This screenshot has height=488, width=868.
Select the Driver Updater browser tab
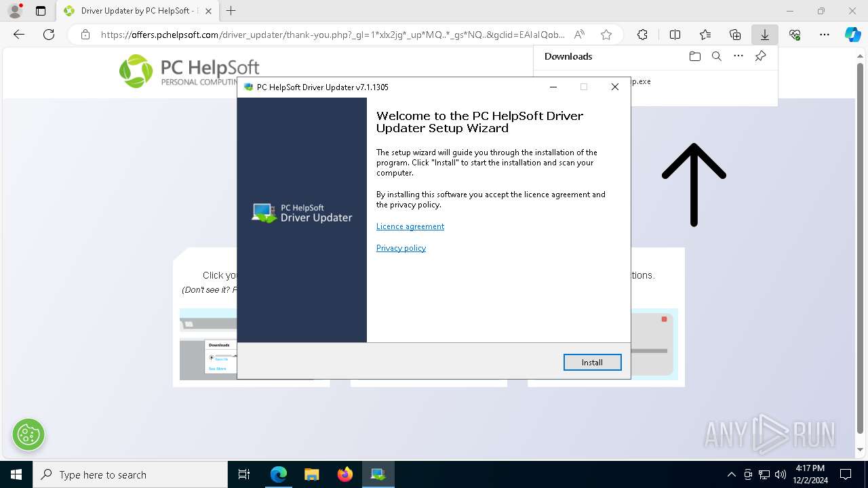pos(138,11)
